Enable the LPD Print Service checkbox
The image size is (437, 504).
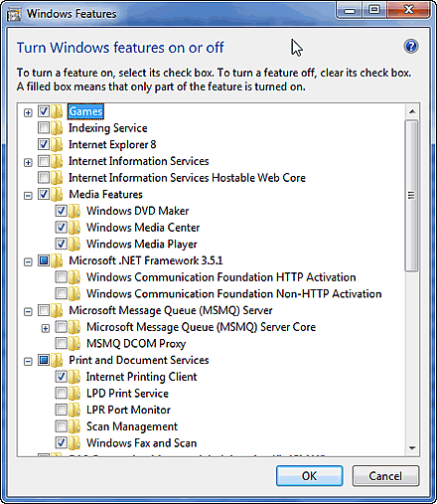pos(61,393)
